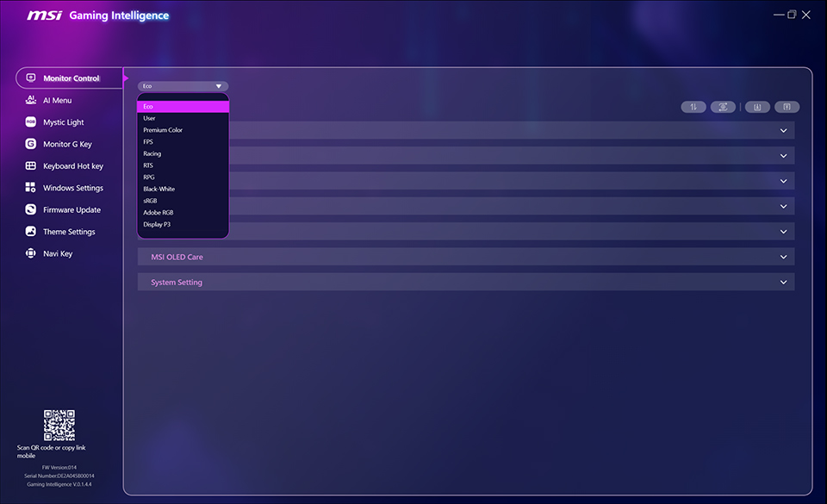The height and width of the screenshot is (504, 827).
Task: Click the reset/sync toolbar icon
Action: click(723, 106)
